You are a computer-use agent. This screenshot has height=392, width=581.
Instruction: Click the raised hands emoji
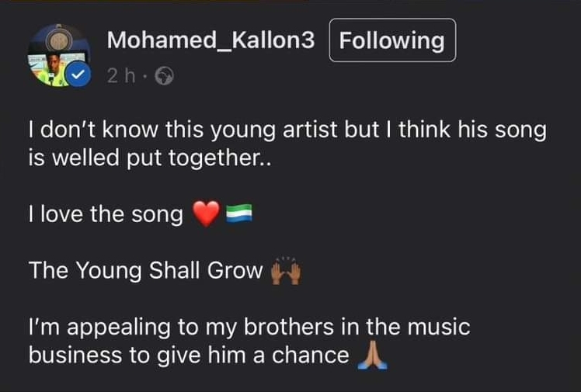286,272
